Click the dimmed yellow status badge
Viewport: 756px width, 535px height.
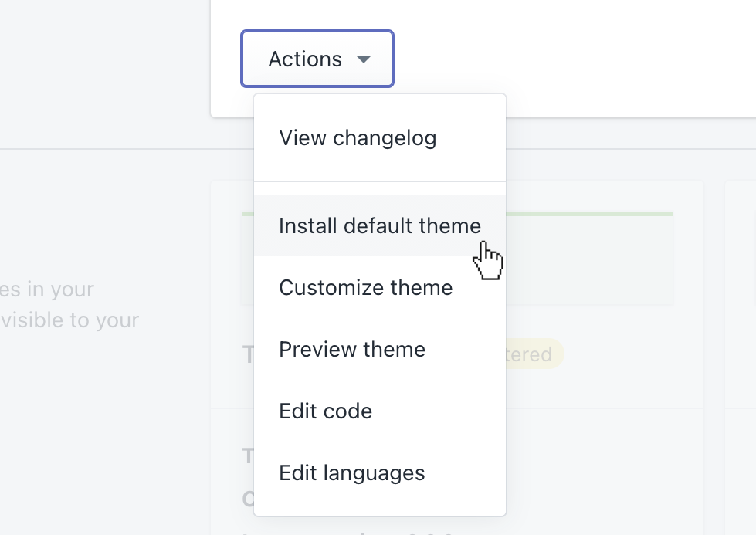coord(534,354)
